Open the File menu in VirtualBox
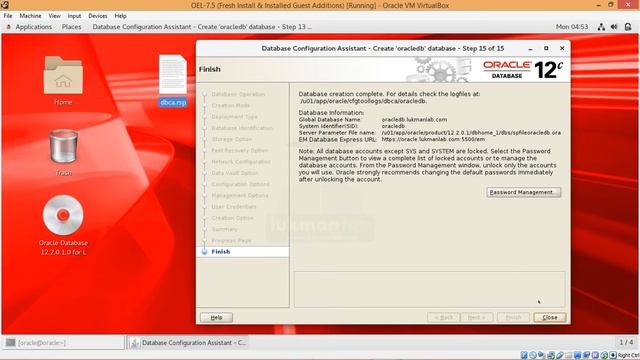640x360 pixels. 8,16
